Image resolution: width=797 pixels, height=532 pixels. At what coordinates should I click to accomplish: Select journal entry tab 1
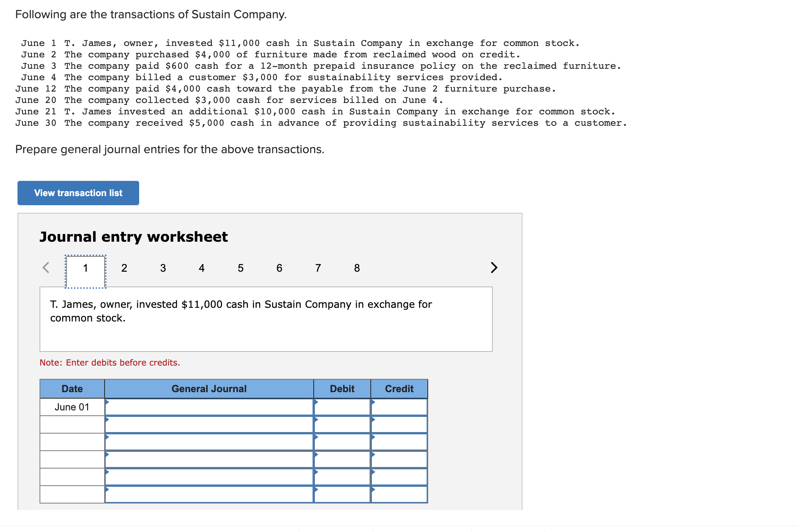pos(86,271)
